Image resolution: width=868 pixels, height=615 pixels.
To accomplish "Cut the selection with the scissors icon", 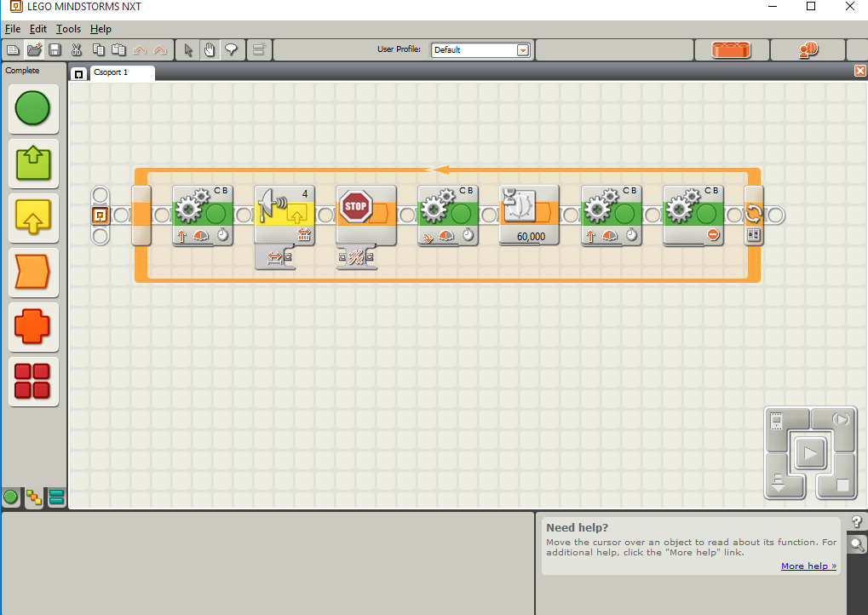I will (77, 49).
